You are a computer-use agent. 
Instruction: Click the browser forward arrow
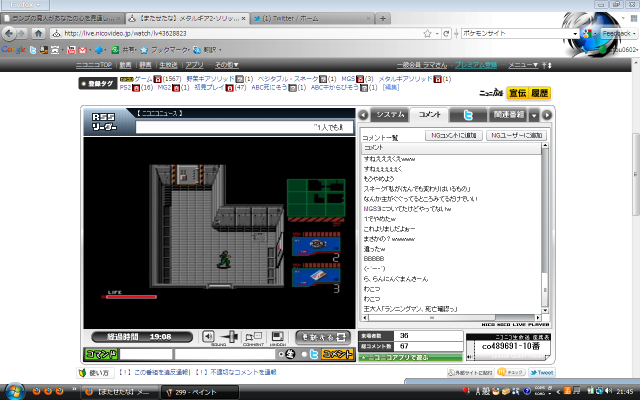(x=22, y=33)
